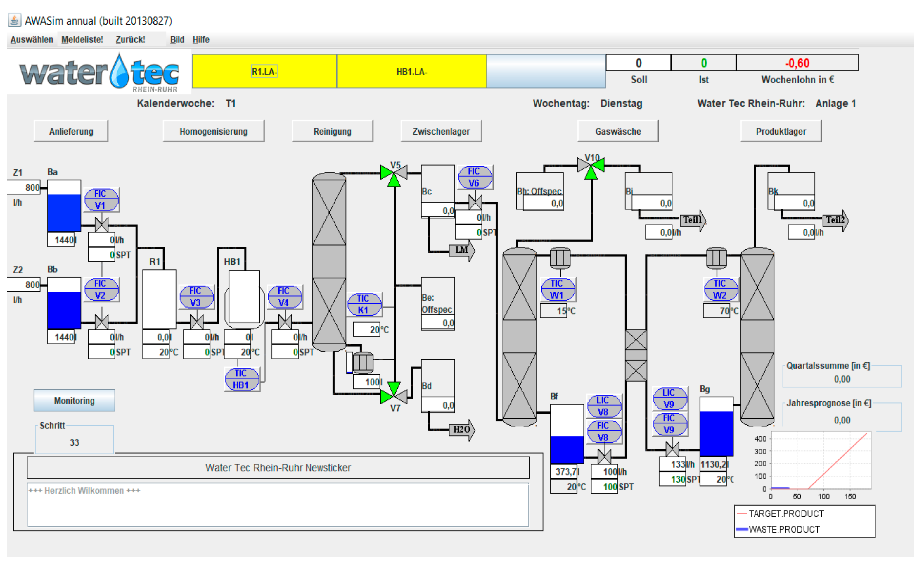Click the Z1 inflow value field
Viewport: 924px width, 565px height.
coord(24,187)
